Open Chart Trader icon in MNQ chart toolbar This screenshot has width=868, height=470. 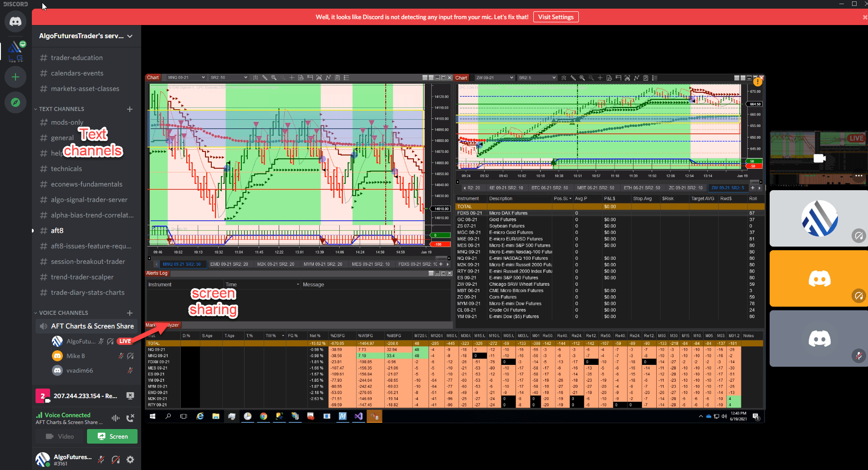[310, 78]
